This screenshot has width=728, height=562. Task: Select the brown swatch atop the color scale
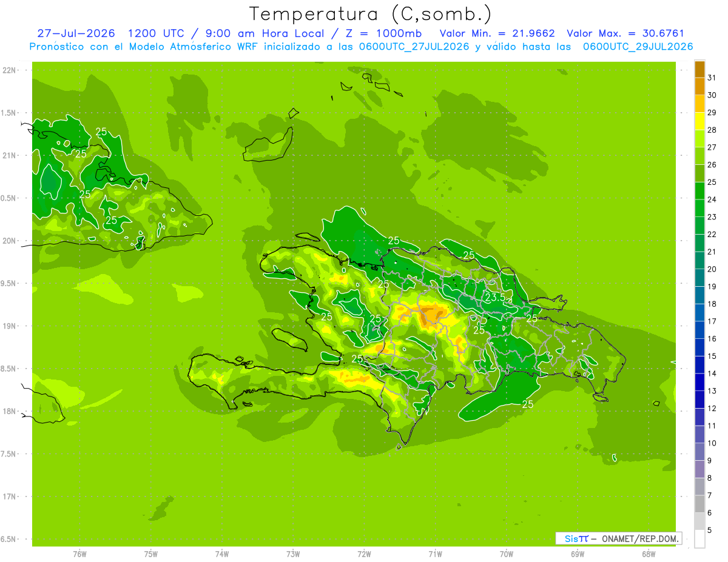pos(699,69)
